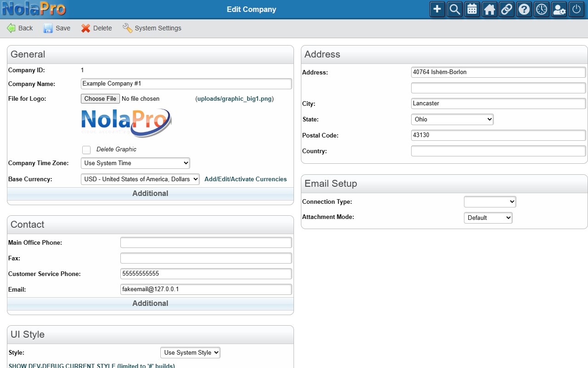Click the power logout icon

pyautogui.click(x=577, y=9)
